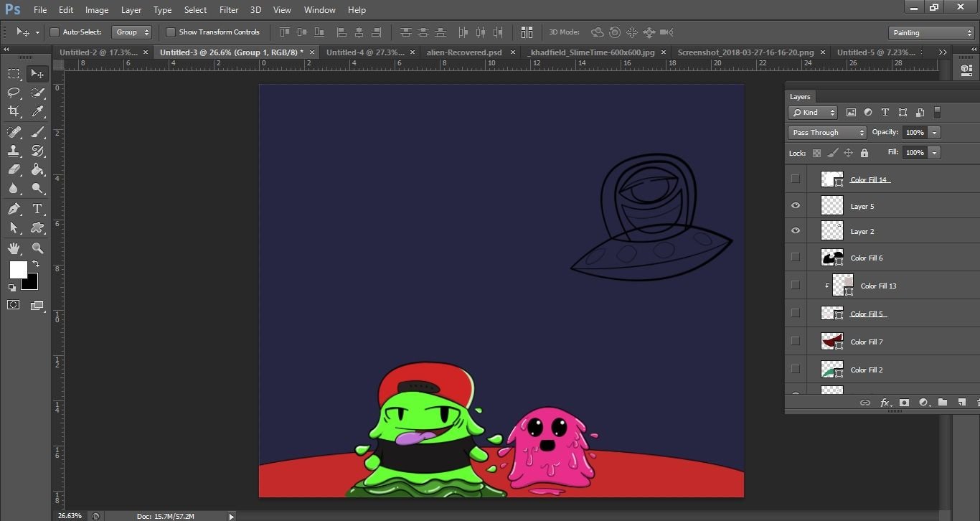Select the Rectangular Marquee tool
The image size is (980, 521).
pos(14,74)
